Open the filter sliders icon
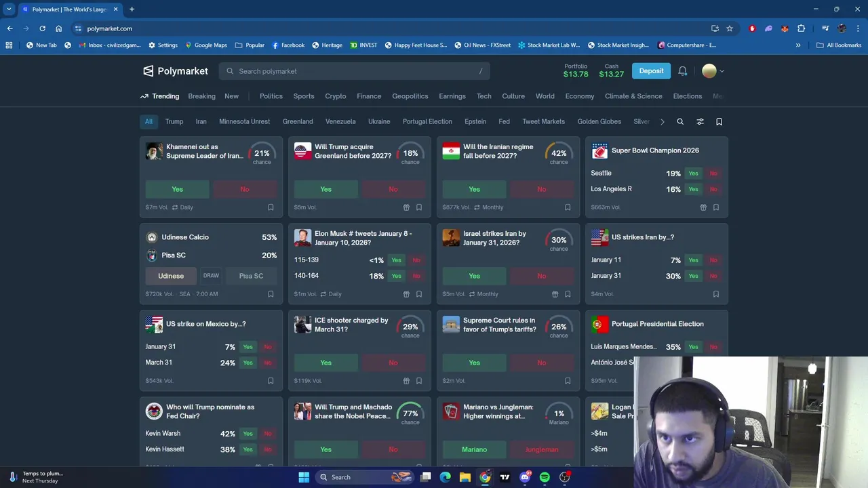Screen dimensions: 868x488 (700, 121)
